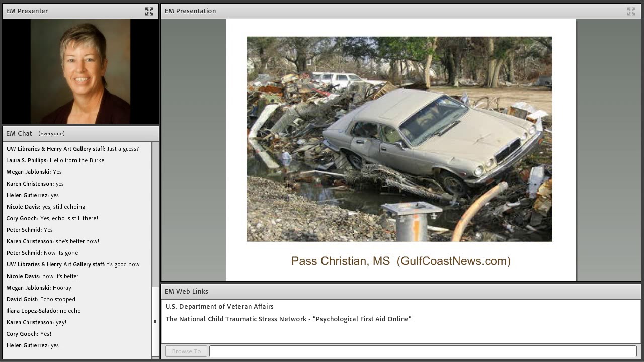Screen dimensions: 644x362
Task: Select Karen Christenson's "yes" chat message
Action: click(35, 184)
